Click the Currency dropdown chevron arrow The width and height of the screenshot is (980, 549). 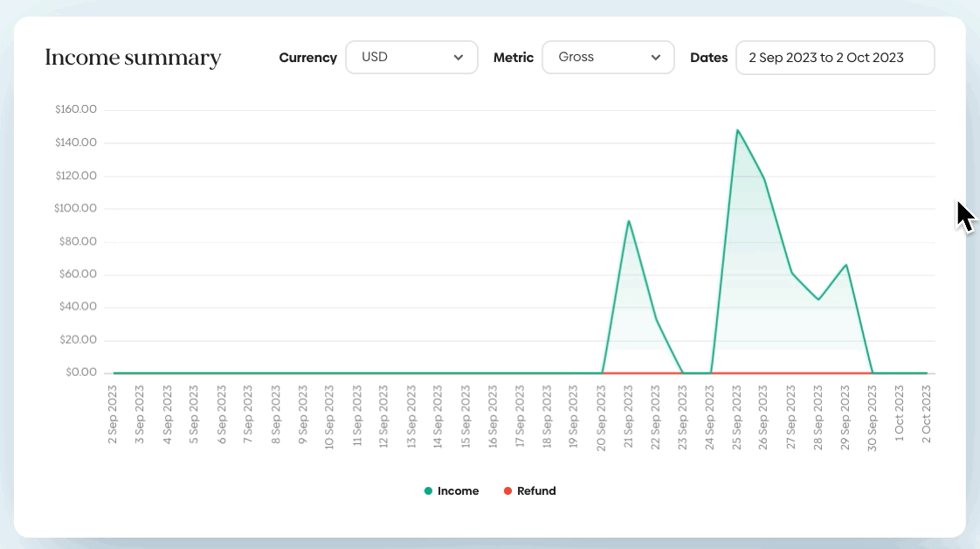coord(459,58)
